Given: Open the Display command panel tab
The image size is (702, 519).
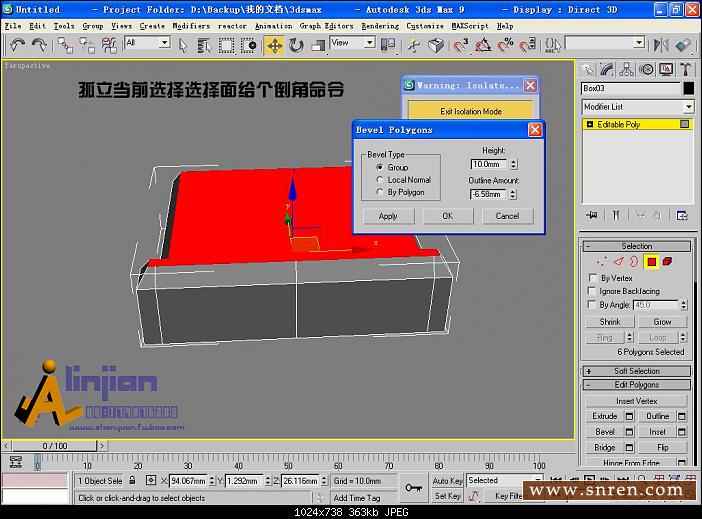Looking at the screenshot, I should 666,69.
